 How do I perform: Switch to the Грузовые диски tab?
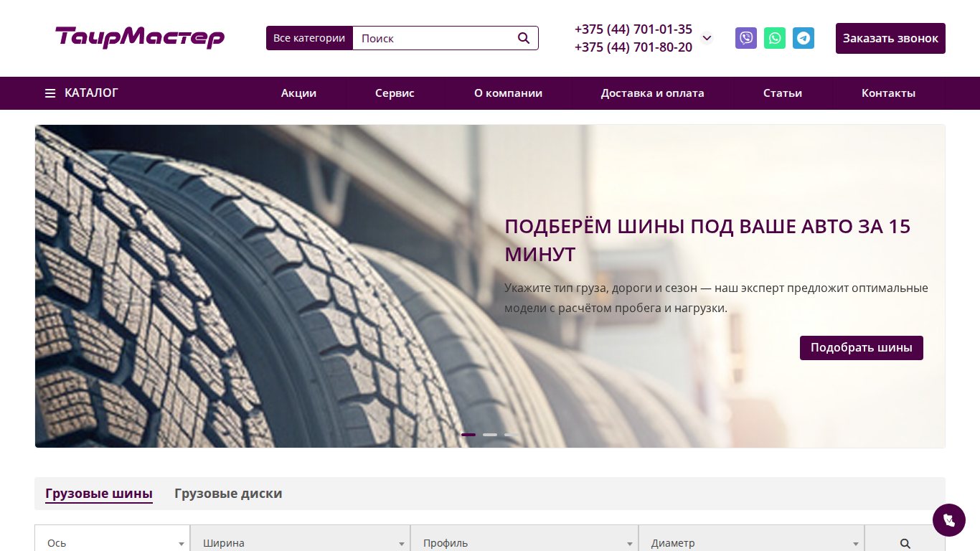[x=228, y=494]
